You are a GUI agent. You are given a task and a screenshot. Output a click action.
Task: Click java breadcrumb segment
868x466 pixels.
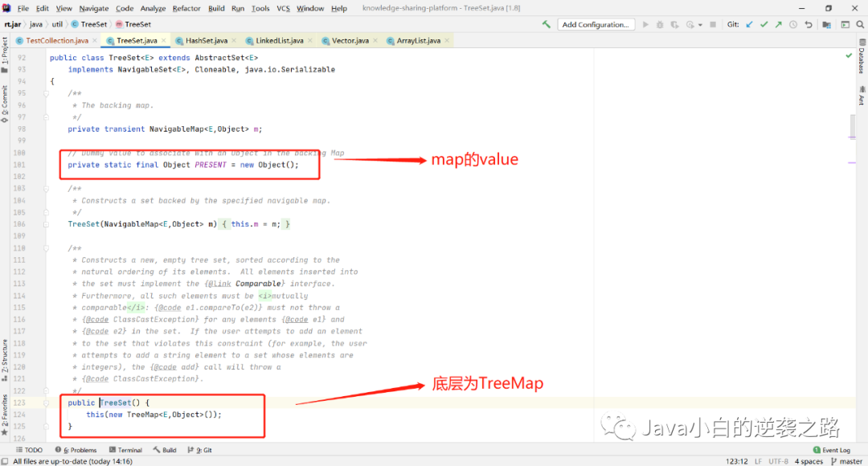pos(36,24)
